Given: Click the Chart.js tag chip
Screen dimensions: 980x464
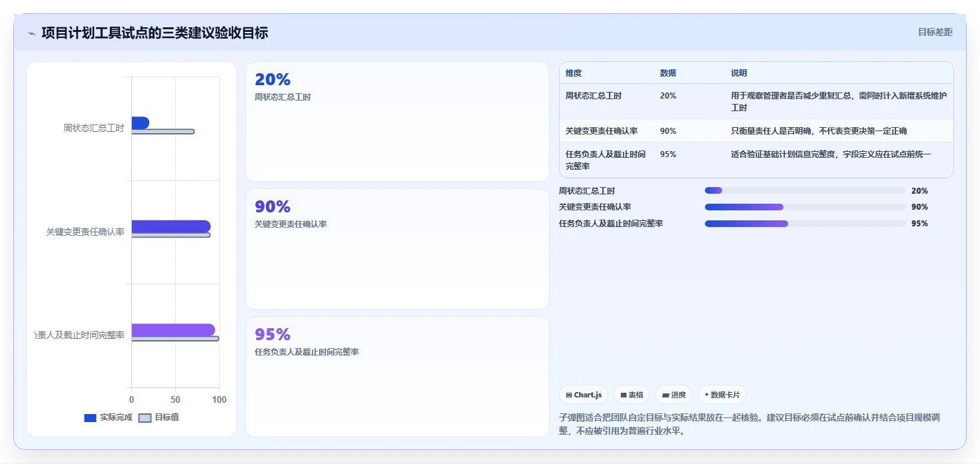Looking at the screenshot, I should point(584,395).
